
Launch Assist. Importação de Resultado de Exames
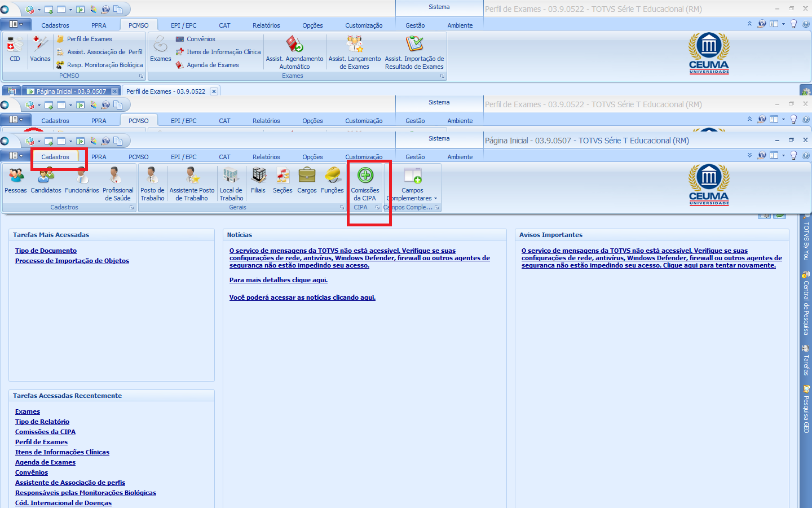(x=414, y=52)
